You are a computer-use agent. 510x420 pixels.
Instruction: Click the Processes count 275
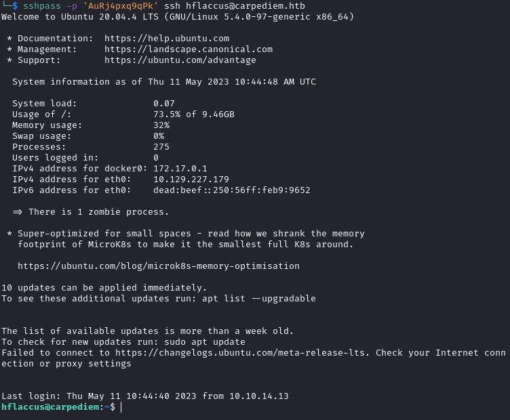161,147
